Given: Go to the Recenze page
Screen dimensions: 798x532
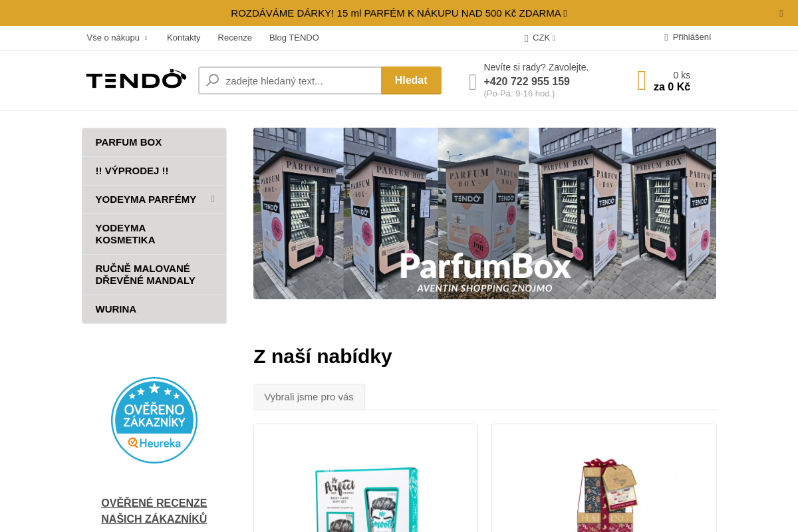Looking at the screenshot, I should click(235, 38).
